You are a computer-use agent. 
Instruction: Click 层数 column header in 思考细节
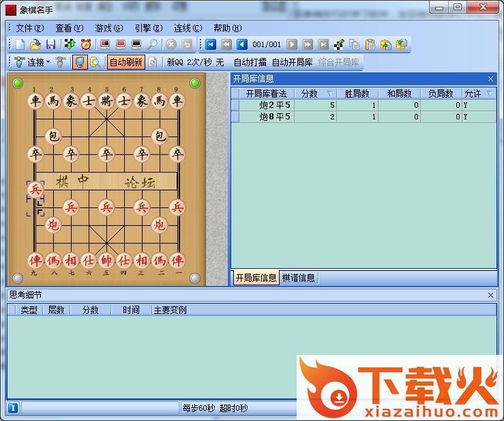coord(56,310)
